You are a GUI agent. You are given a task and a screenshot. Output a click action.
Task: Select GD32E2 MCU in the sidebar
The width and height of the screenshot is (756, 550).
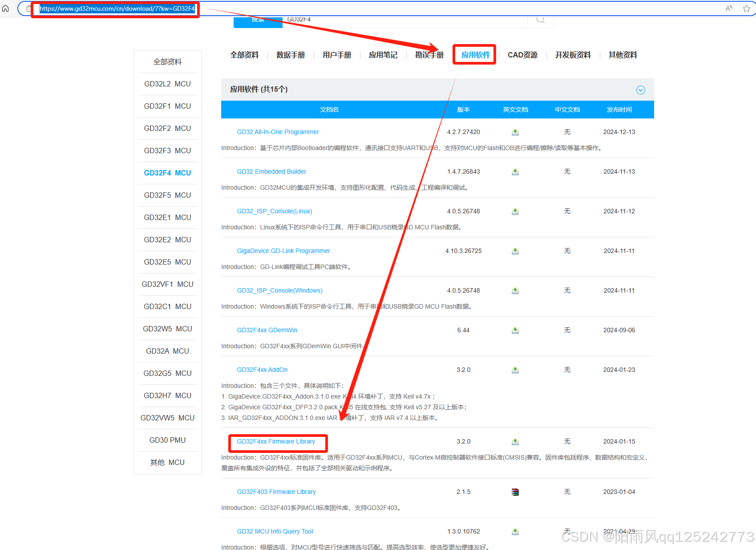[x=167, y=240]
